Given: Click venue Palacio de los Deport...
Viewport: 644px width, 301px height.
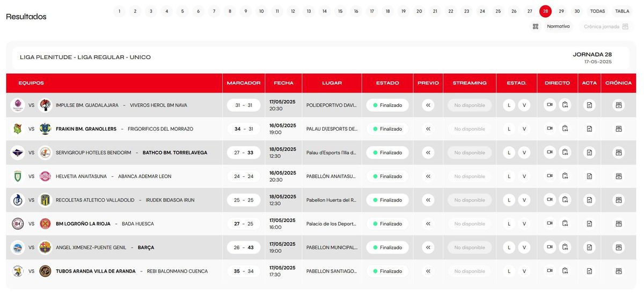Looking at the screenshot, I should 331,224.
